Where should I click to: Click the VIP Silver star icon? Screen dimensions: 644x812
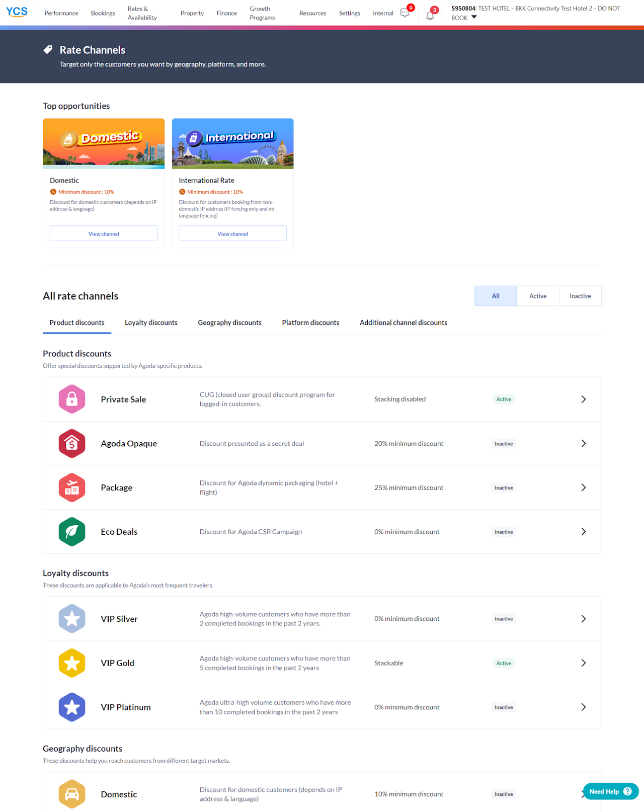[72, 619]
